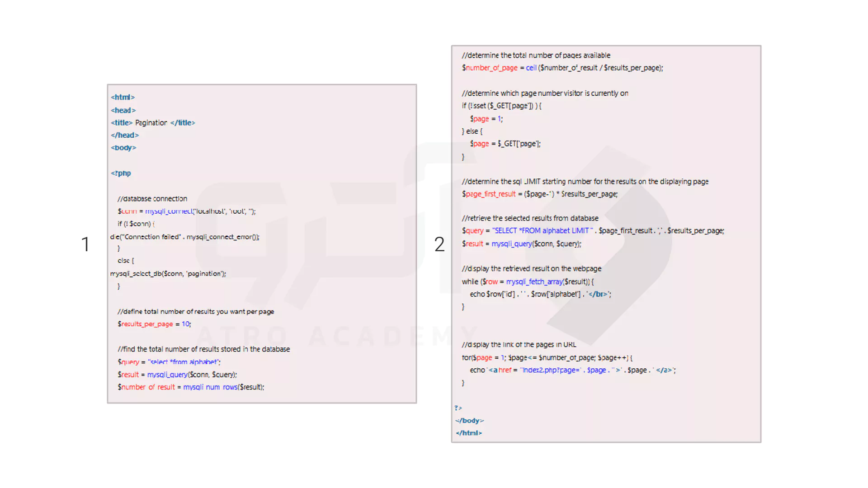
Task: Click the $page_first_result assignment line
Action: point(540,194)
